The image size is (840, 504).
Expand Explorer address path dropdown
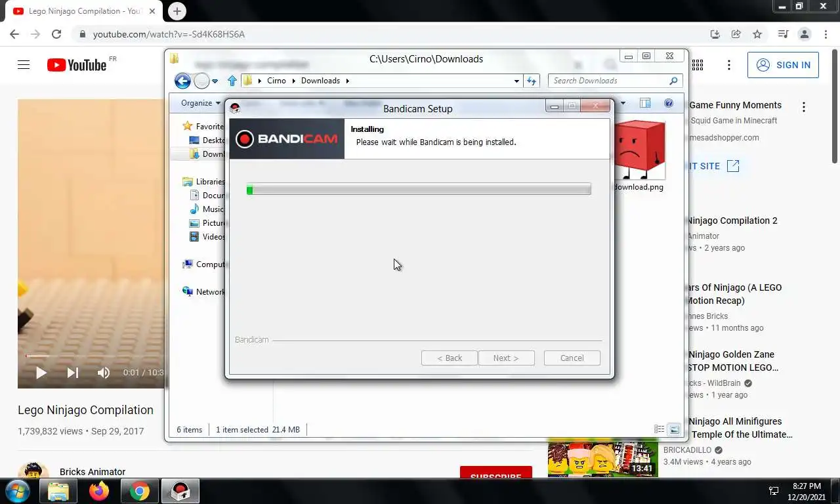(516, 81)
